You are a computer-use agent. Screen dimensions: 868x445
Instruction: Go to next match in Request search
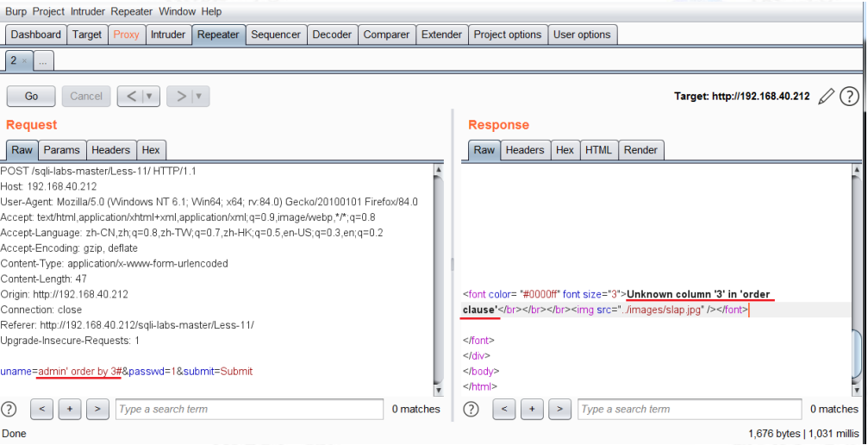(97, 409)
